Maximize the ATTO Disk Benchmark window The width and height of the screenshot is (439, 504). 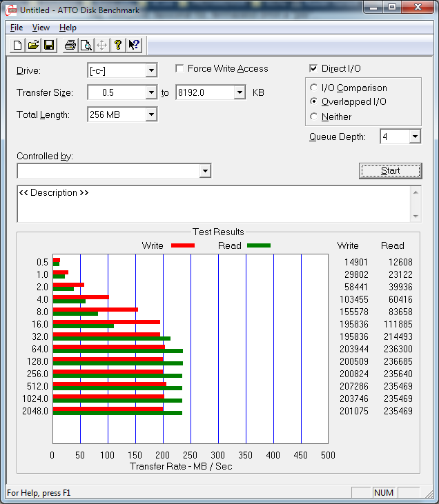coord(391,8)
